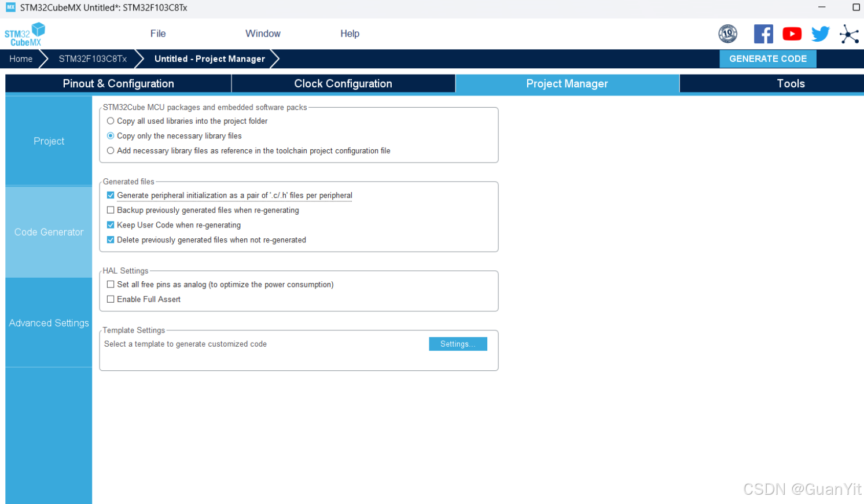
Task: Toggle Generate peripheral initialization as .c/.h pair
Action: (x=111, y=196)
